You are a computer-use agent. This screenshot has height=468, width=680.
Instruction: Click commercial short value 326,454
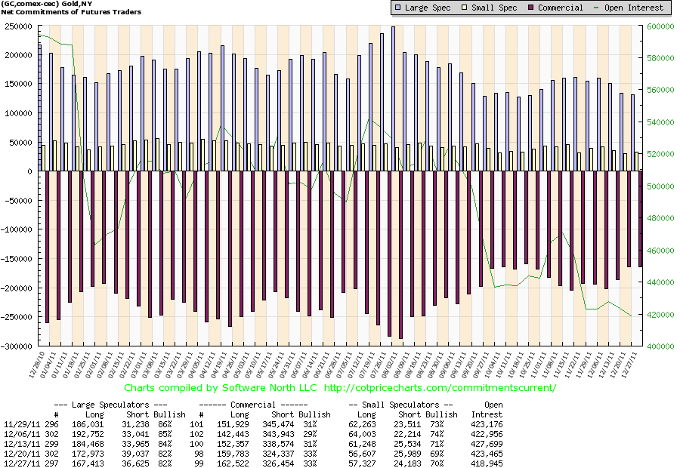pyautogui.click(x=278, y=464)
